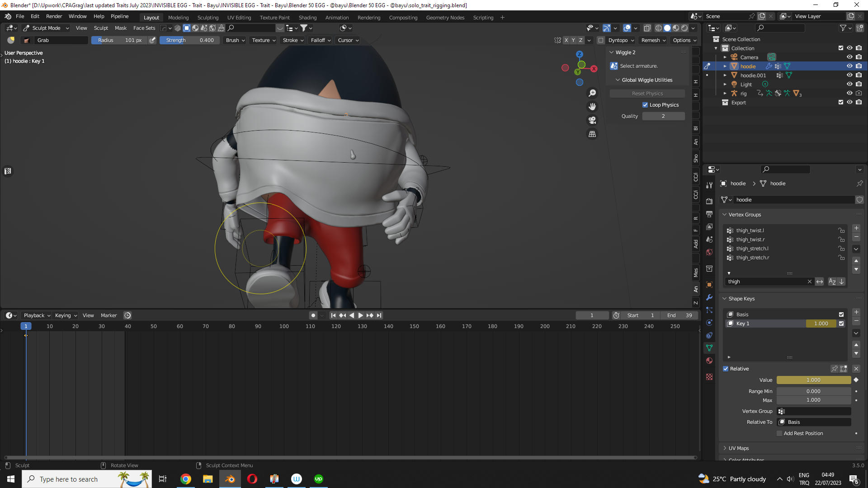The width and height of the screenshot is (868, 488).
Task: Switch perspective/orthographic grid icon
Action: tap(592, 134)
